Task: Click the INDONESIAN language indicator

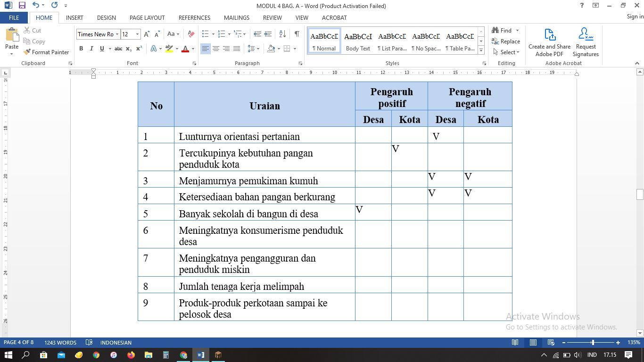Action: coord(116,343)
